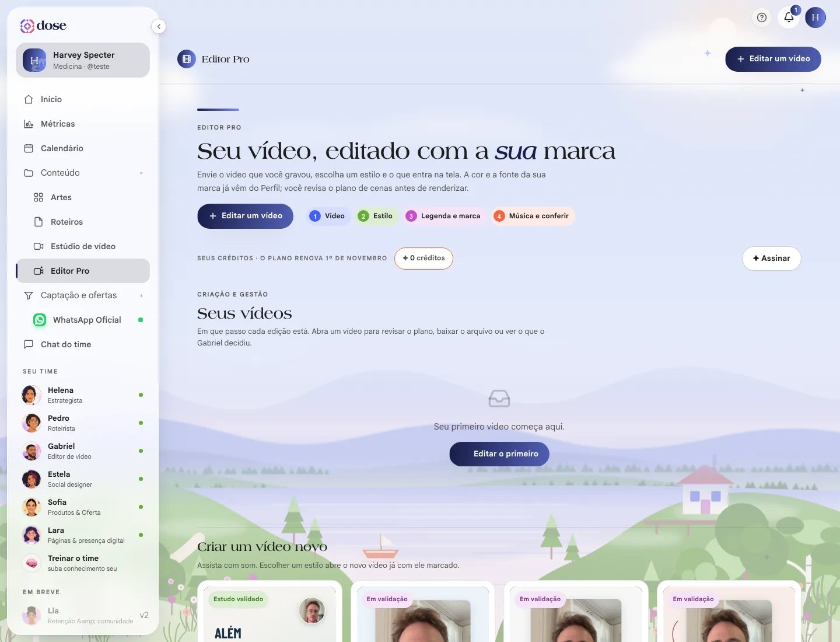
Task: Click the Lia v2 badge
Action: (x=144, y=615)
